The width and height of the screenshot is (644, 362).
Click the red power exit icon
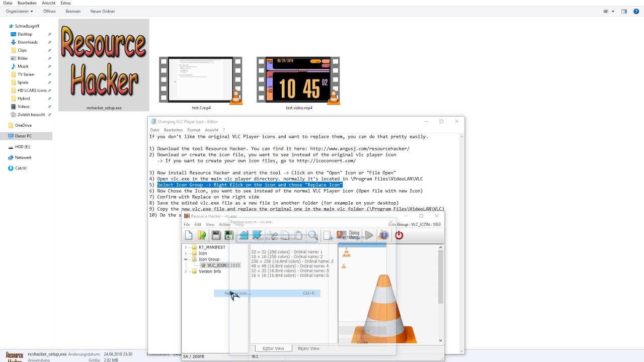[399, 235]
